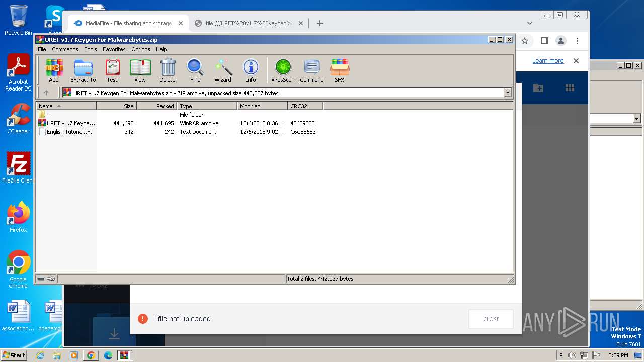Open the Find magnifier tool

(x=195, y=70)
